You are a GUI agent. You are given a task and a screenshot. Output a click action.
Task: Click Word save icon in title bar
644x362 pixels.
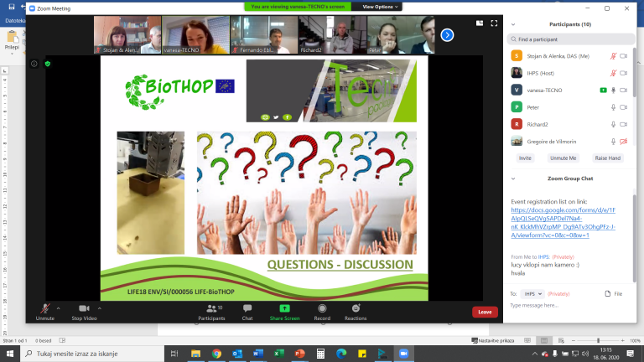point(12,7)
